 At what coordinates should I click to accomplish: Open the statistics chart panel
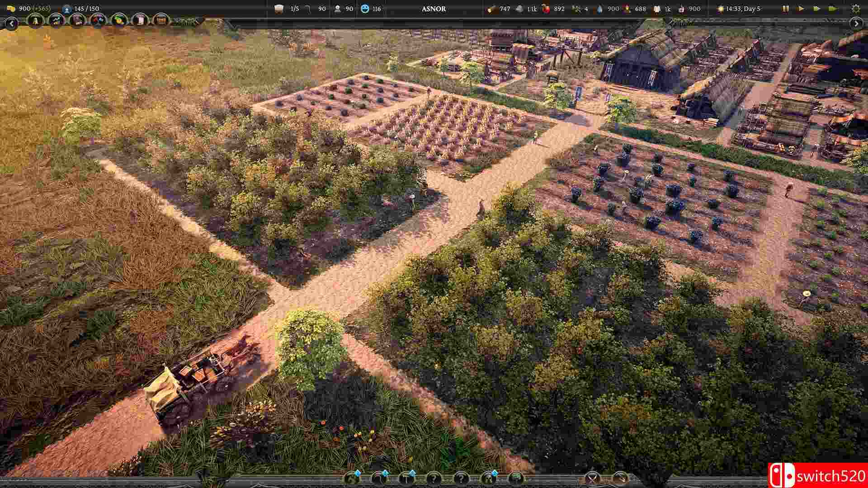[57, 20]
